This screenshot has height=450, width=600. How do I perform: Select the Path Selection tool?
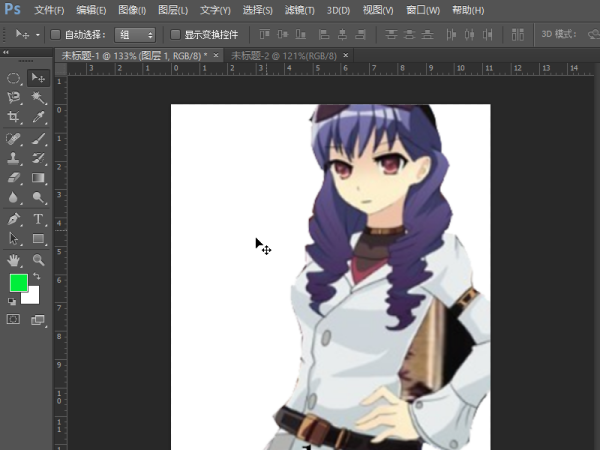[14, 238]
